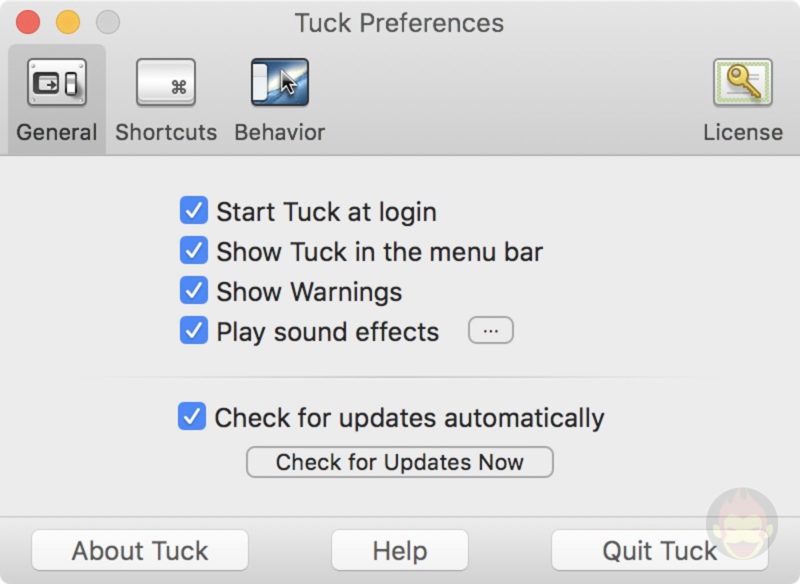Open the Shortcuts pane via its ⌘ icon
Screen dimensions: 800x584
pos(166,83)
